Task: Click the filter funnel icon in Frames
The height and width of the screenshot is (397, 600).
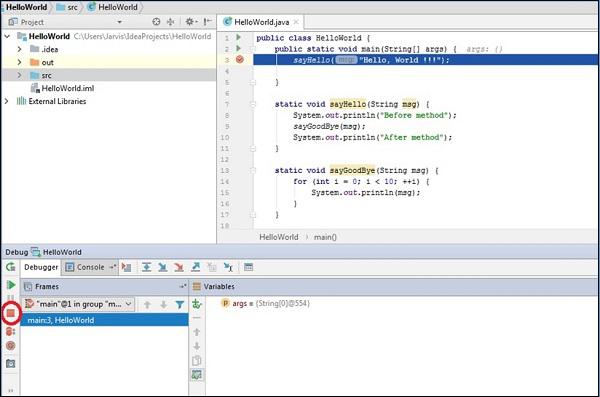Action: click(179, 304)
